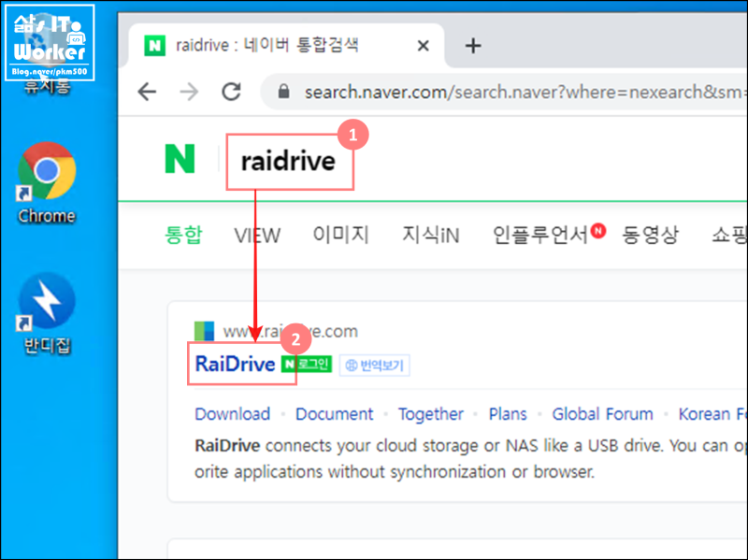Go back with the browser back arrow

[147, 92]
